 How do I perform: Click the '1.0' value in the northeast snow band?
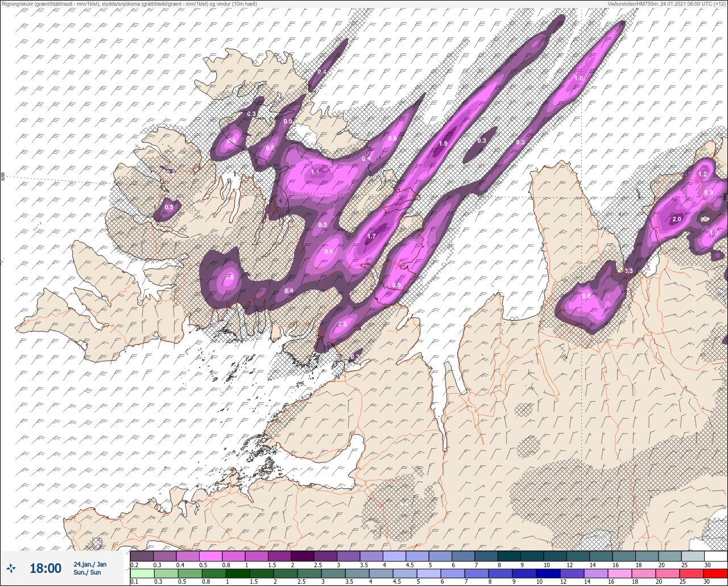(579, 78)
